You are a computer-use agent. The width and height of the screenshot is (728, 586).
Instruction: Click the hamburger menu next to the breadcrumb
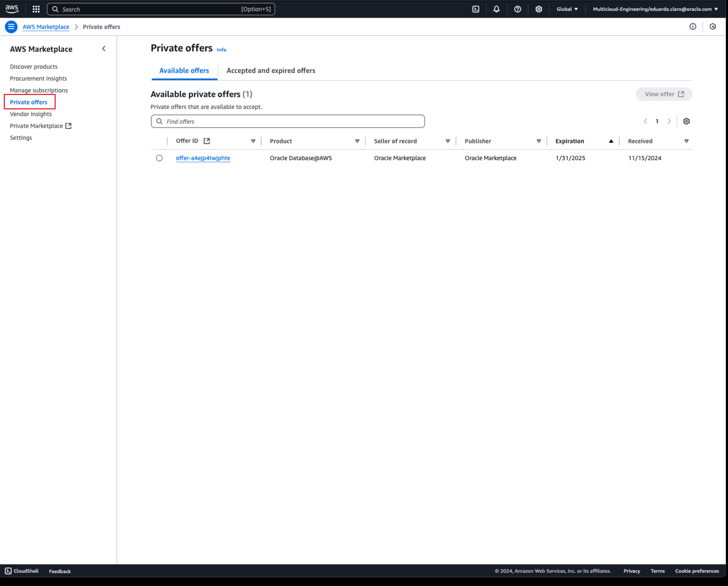(x=11, y=27)
